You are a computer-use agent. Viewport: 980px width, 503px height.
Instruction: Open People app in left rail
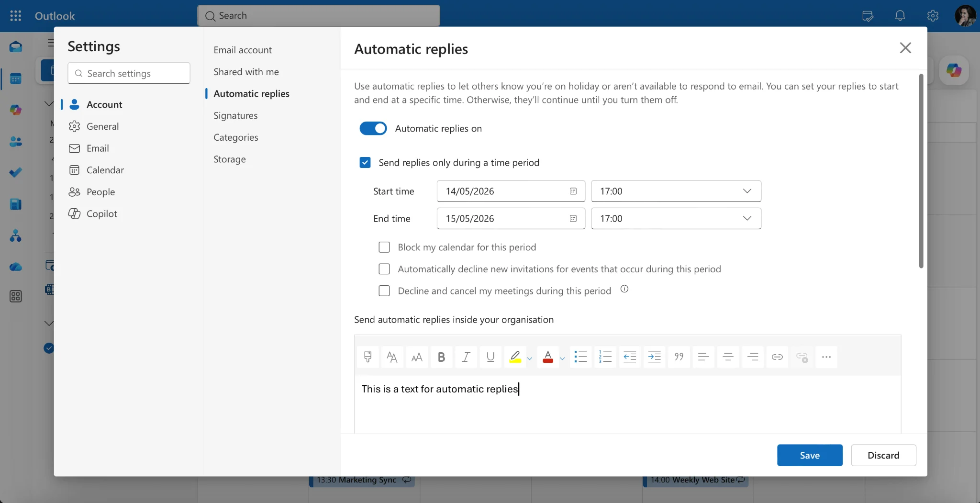15,141
